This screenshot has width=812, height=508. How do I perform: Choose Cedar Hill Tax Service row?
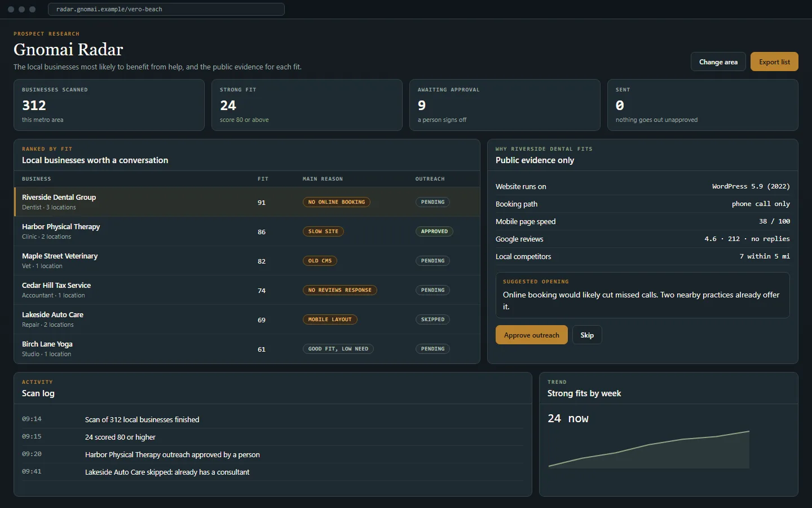click(x=247, y=290)
